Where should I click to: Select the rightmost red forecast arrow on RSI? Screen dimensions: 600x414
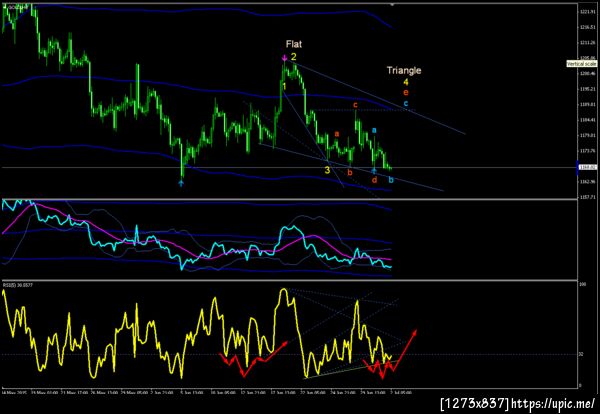pyautogui.click(x=405, y=349)
